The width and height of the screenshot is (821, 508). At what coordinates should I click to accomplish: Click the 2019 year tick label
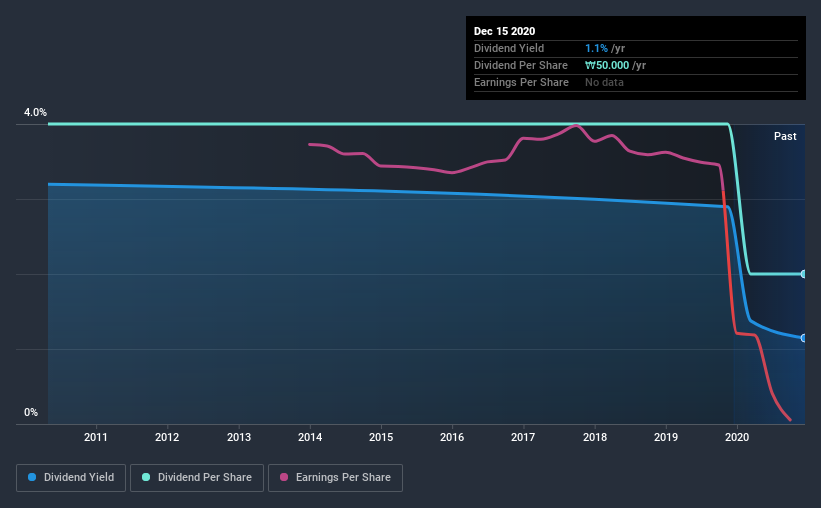pos(666,437)
